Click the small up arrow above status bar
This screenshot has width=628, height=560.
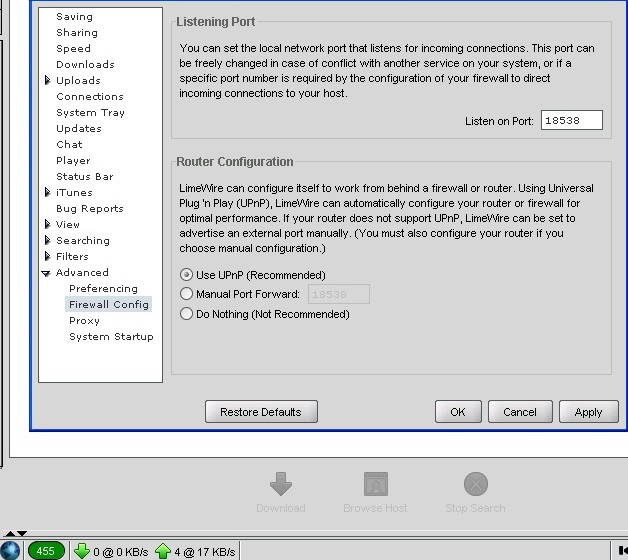[10, 533]
